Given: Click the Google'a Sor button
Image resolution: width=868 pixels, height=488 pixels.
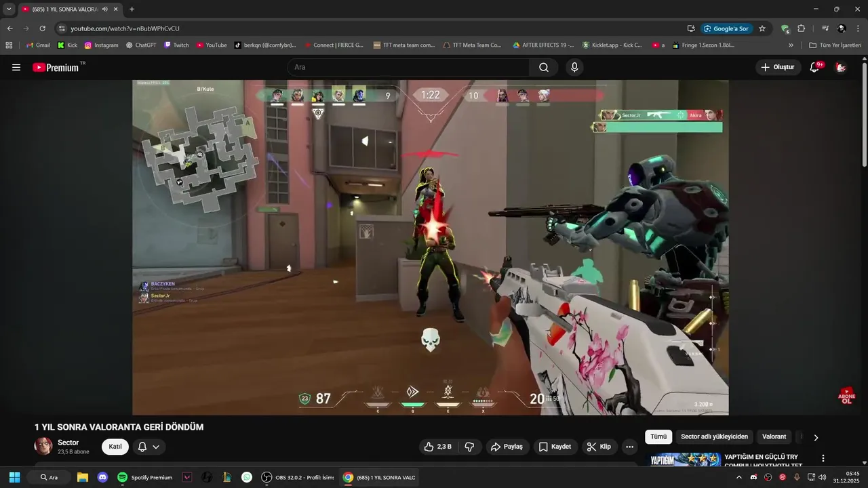Looking at the screenshot, I should pos(726,28).
